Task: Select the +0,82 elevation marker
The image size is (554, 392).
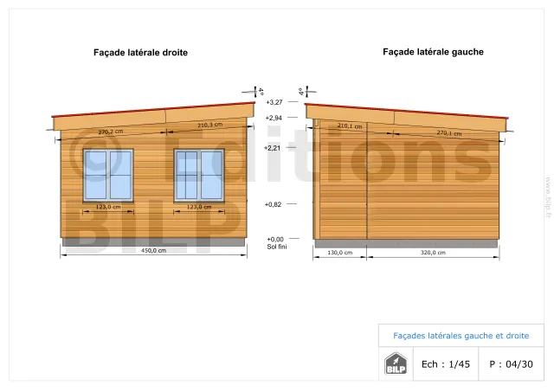Action: pos(274,204)
